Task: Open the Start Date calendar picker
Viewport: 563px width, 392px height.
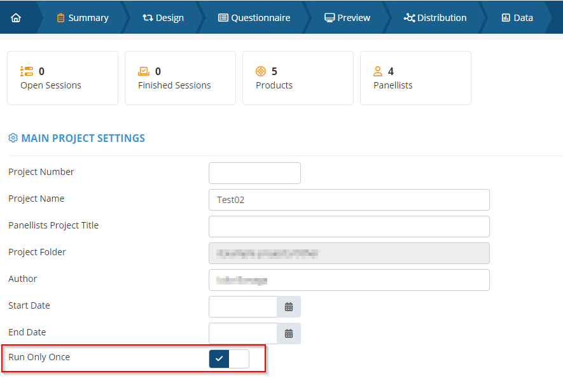Action: (x=289, y=307)
